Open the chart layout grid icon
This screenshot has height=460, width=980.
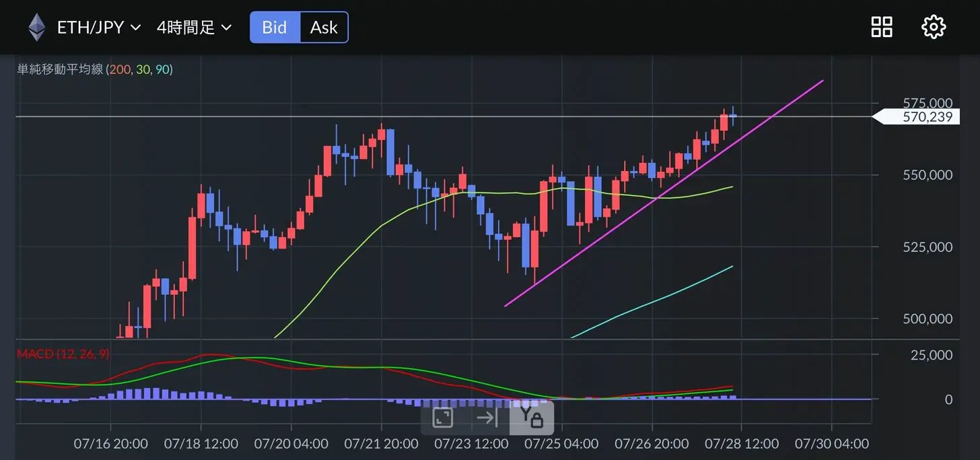click(x=882, y=27)
